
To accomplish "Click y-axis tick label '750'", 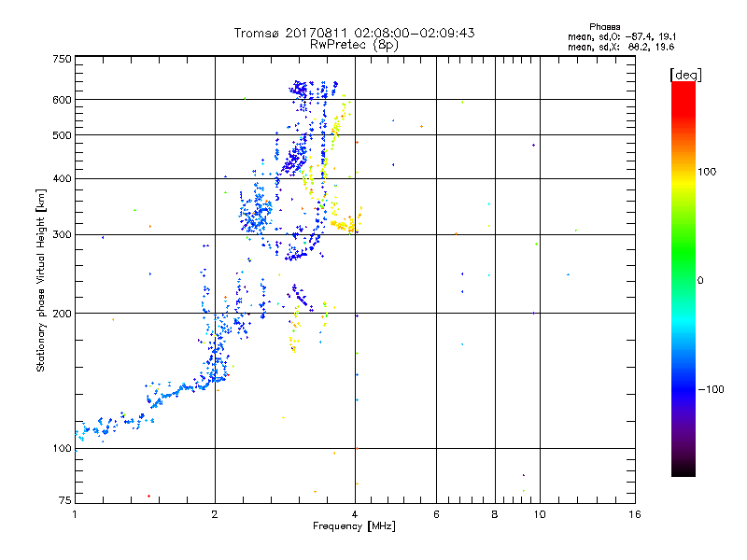I will [x=62, y=59].
